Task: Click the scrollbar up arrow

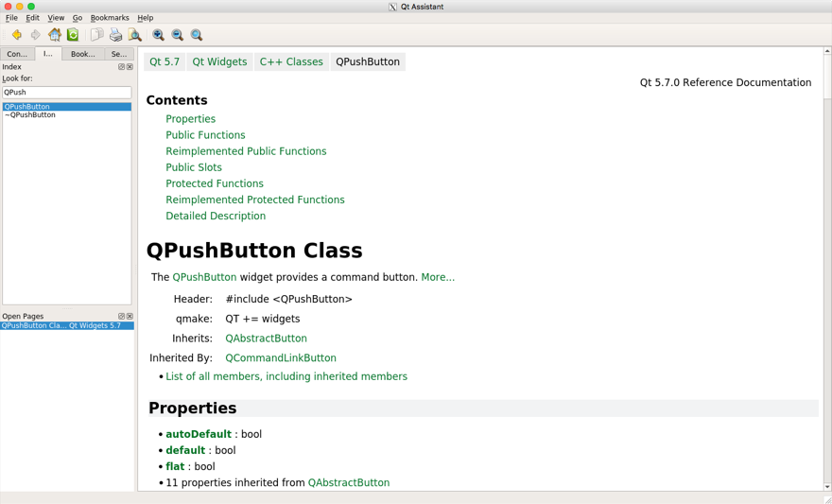Action: tap(827, 51)
